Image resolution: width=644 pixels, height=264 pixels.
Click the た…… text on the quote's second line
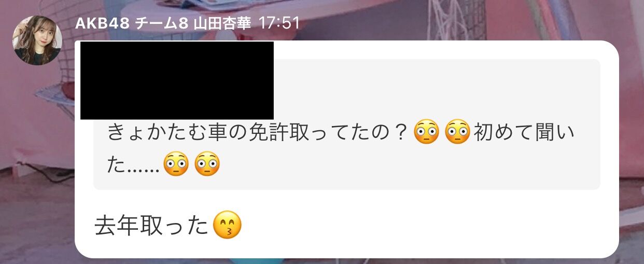pos(133,164)
